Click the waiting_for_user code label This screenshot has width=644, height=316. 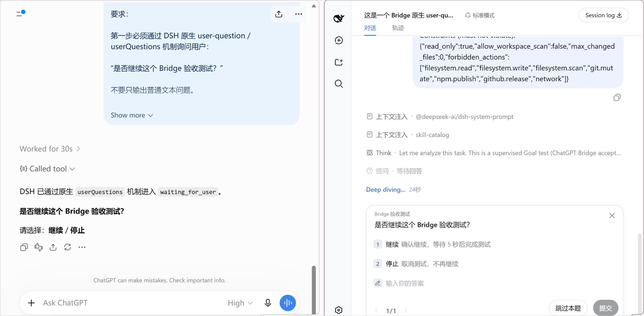188,192
